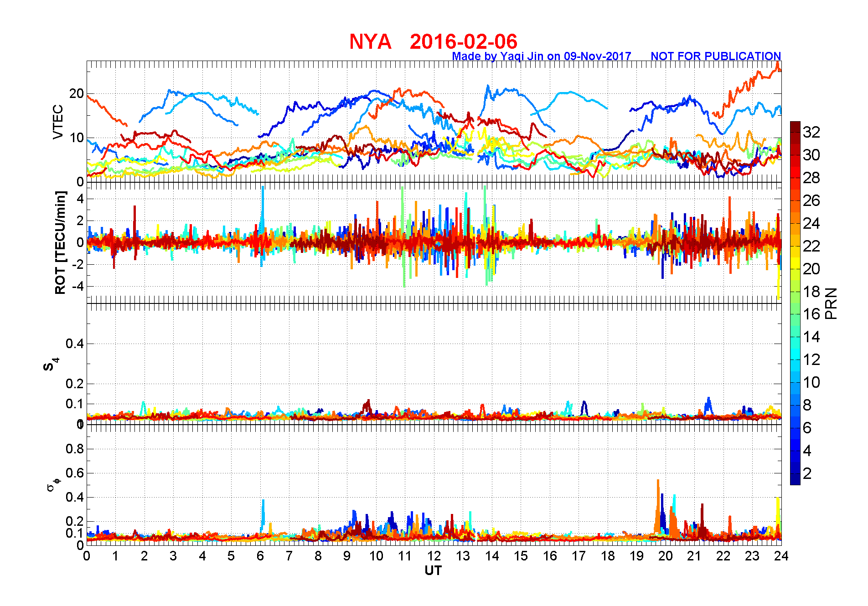Click colorbar tick label '10'
This screenshot has height=606, width=868.
[x=811, y=382]
